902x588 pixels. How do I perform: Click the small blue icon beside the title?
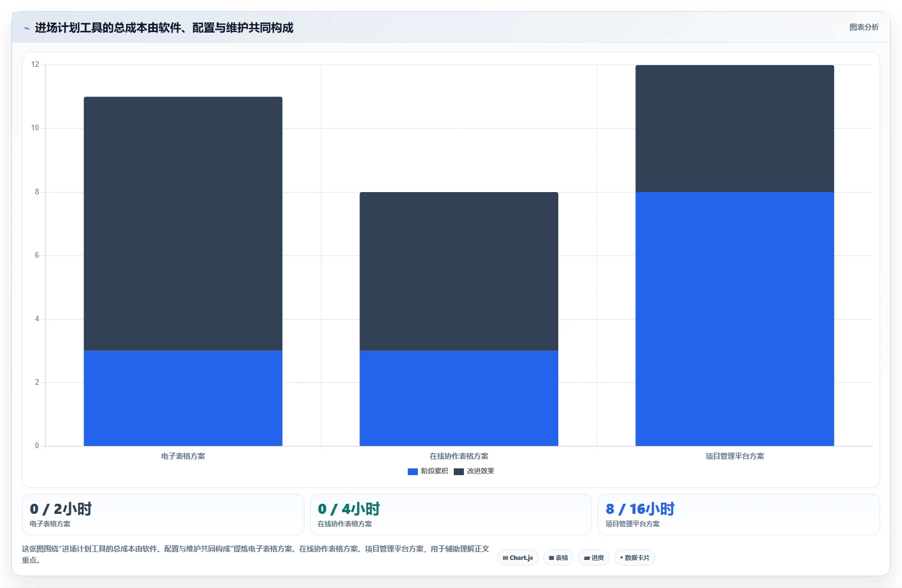tap(26, 28)
